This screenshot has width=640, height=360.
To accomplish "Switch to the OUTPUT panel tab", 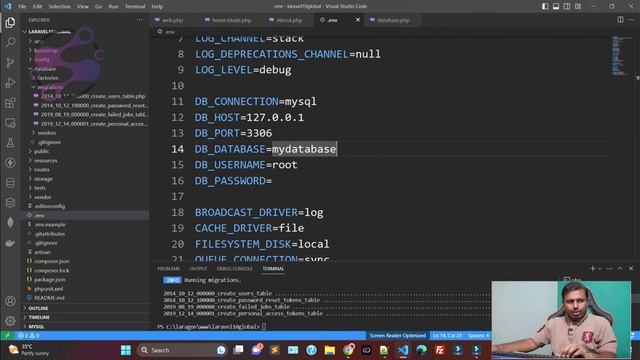I will pos(198,269).
